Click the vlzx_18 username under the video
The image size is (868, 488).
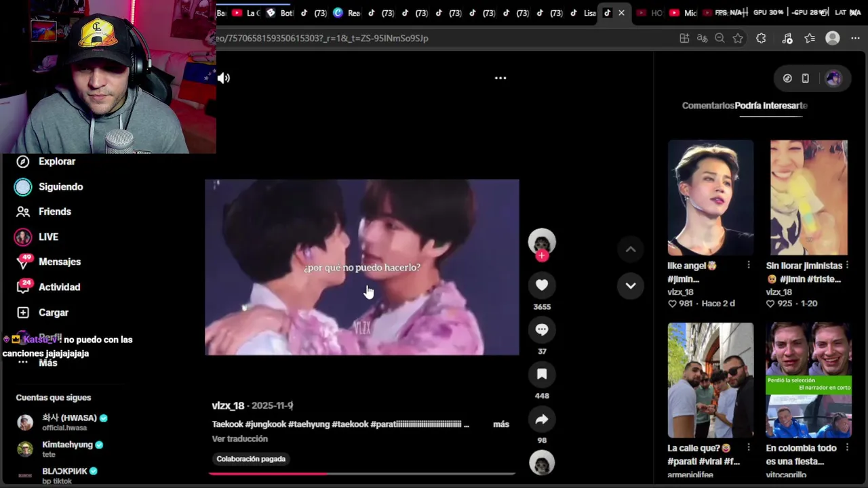pos(228,405)
